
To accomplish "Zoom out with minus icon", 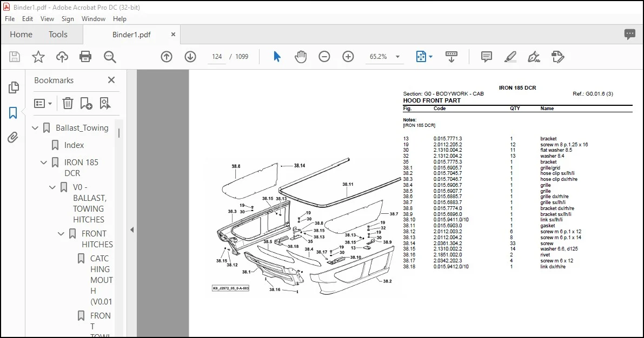I will pyautogui.click(x=324, y=57).
